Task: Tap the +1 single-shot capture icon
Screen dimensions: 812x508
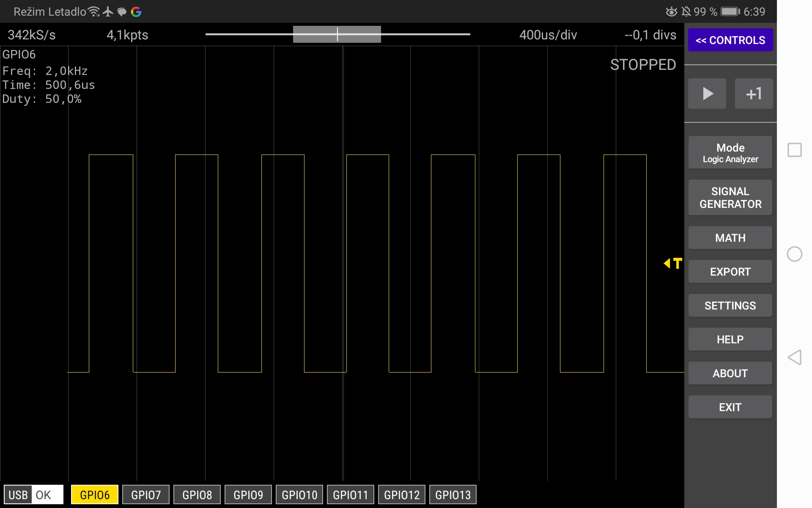Action: [x=754, y=93]
